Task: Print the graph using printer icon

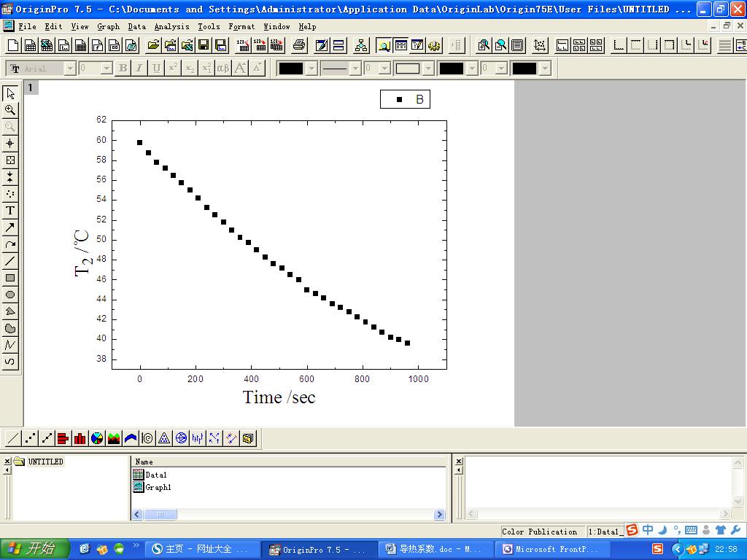Action: click(299, 45)
